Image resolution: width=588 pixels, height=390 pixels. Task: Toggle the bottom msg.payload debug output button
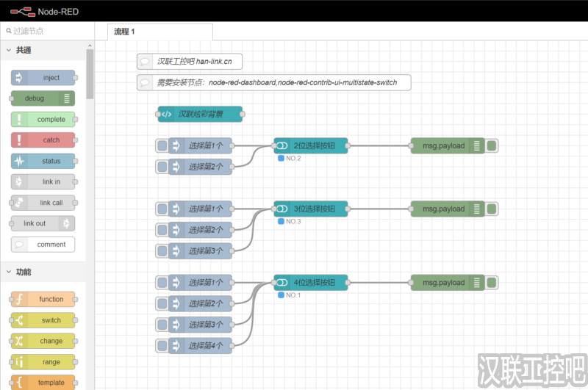pos(492,282)
